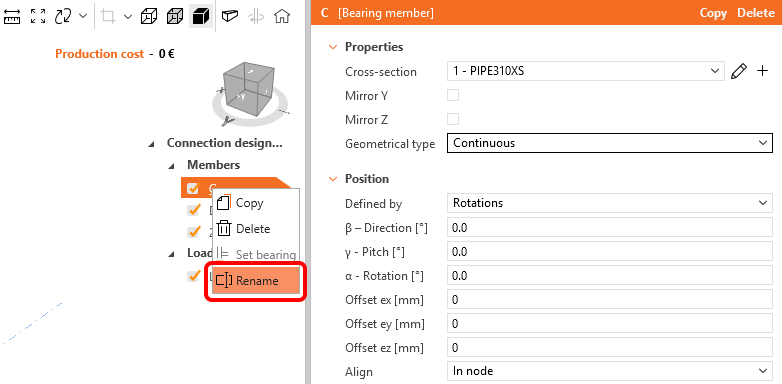
Task: Click the pencil icon to edit cross-section
Action: pyautogui.click(x=739, y=71)
